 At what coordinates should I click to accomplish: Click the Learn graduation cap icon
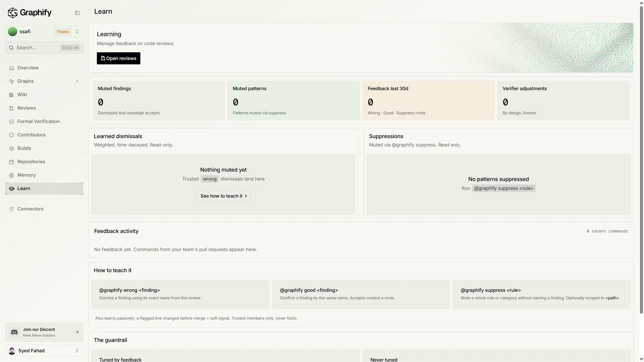11,189
